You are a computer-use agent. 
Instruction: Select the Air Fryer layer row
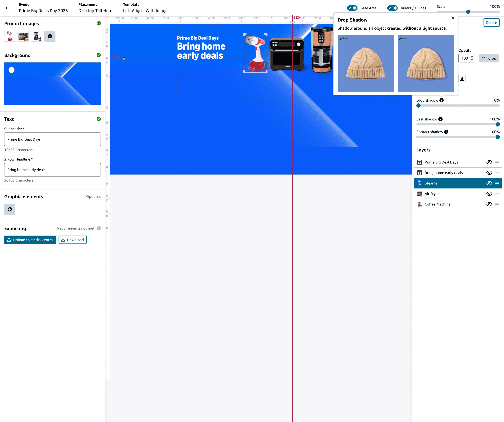click(x=458, y=194)
